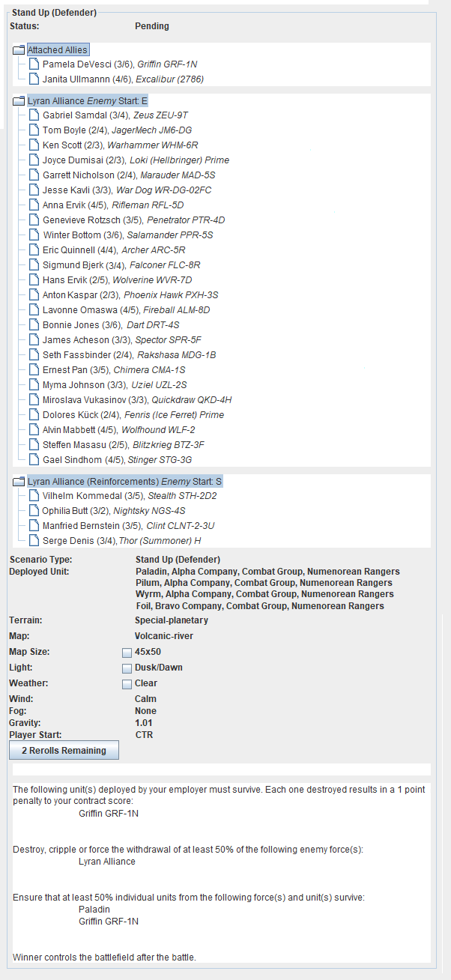
Task: Select Gabriel Samdal Zeus ZEU-9T entry
Action: pyautogui.click(x=115, y=115)
